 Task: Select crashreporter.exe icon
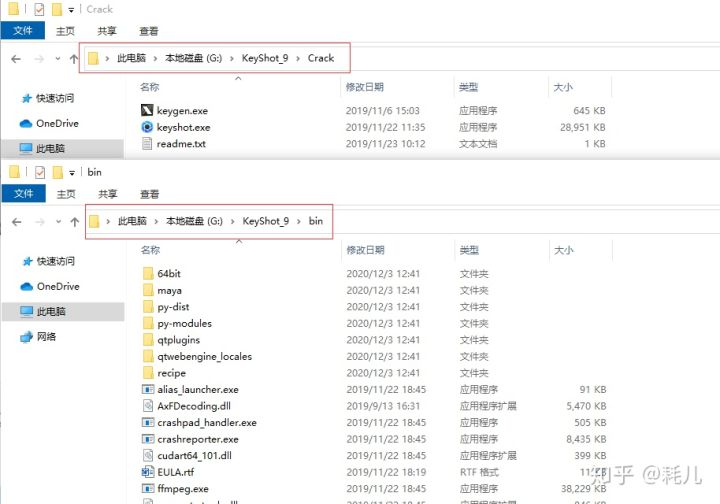pyautogui.click(x=148, y=439)
